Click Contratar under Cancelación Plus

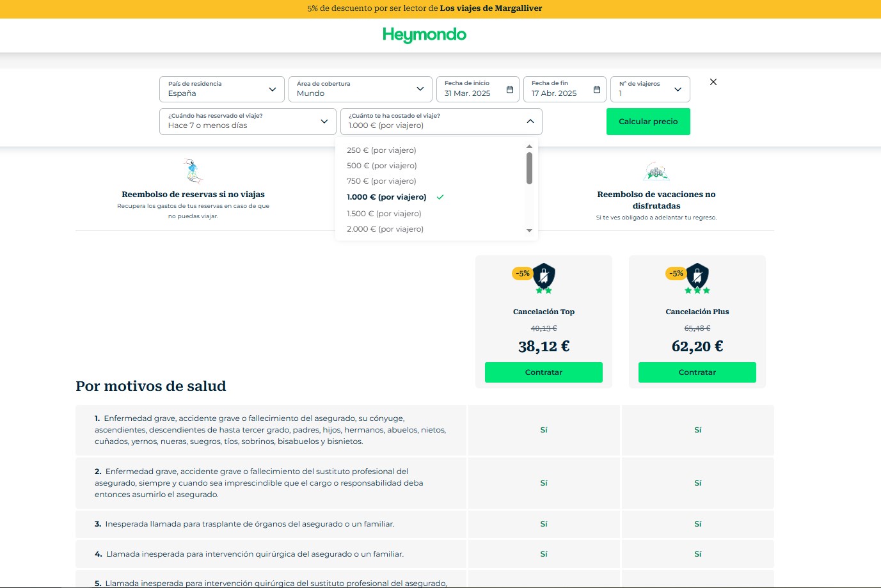(697, 372)
